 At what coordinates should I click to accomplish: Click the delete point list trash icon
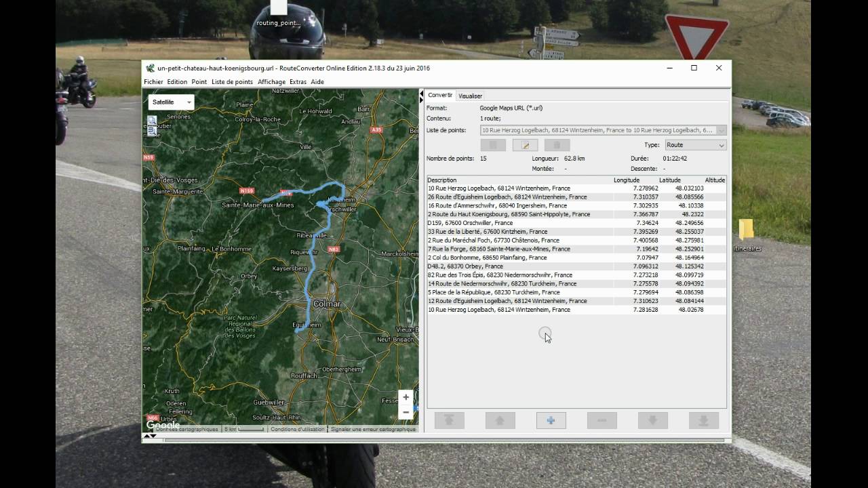point(557,145)
